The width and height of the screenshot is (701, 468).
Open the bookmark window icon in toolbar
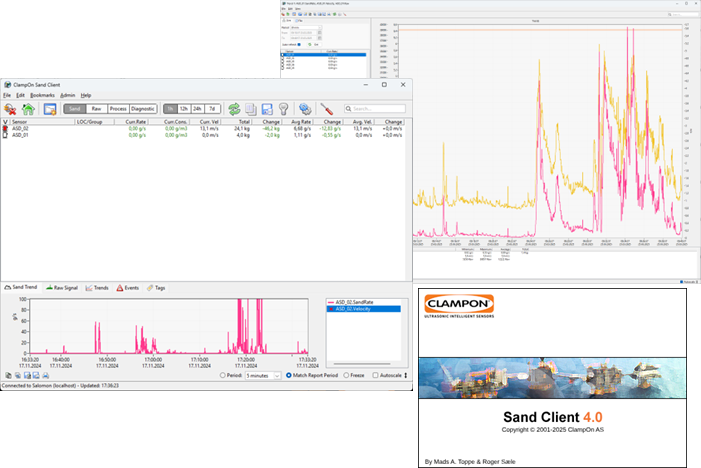[50, 109]
